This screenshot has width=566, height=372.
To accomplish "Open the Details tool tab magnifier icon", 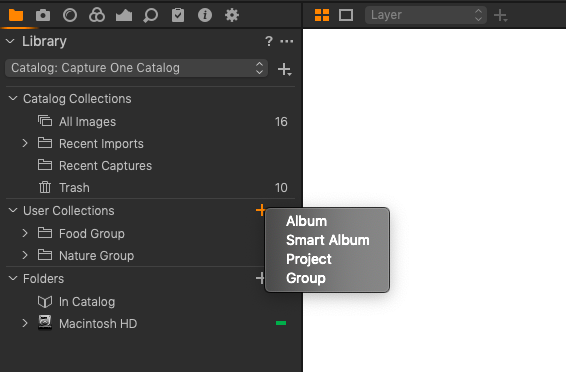I will [x=151, y=15].
